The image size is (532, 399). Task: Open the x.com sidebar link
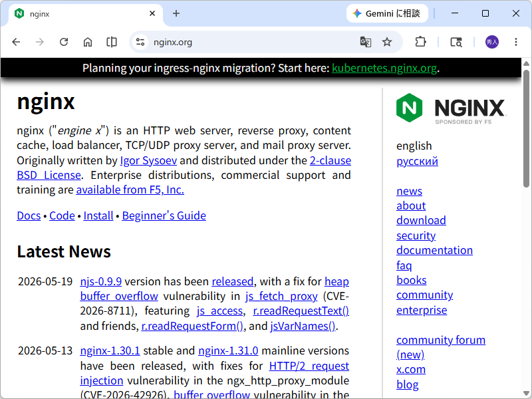tap(411, 370)
